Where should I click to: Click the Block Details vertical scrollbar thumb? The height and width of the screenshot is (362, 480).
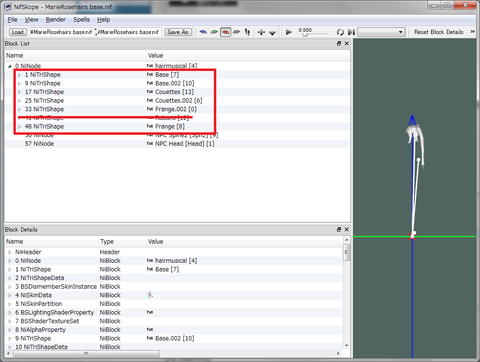pos(346,252)
